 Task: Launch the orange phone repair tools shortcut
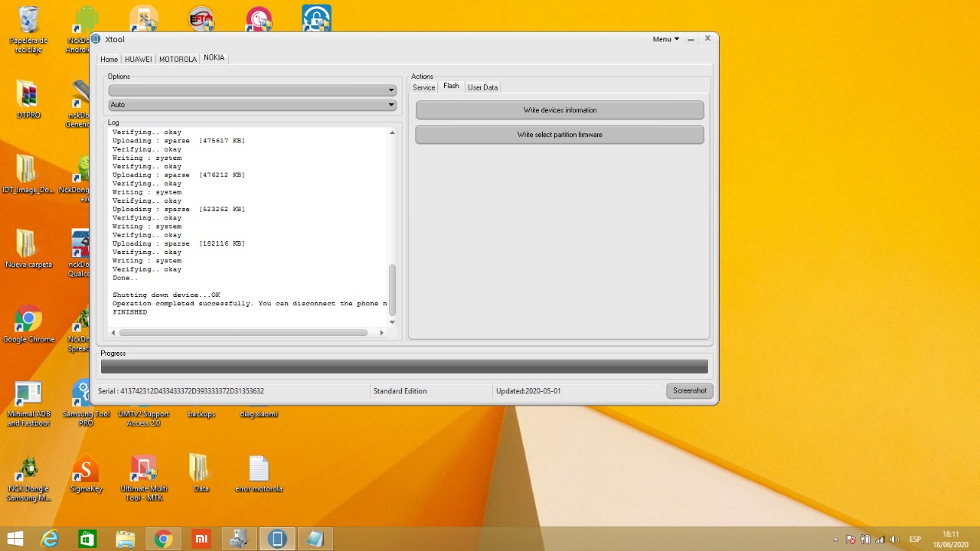tap(143, 19)
